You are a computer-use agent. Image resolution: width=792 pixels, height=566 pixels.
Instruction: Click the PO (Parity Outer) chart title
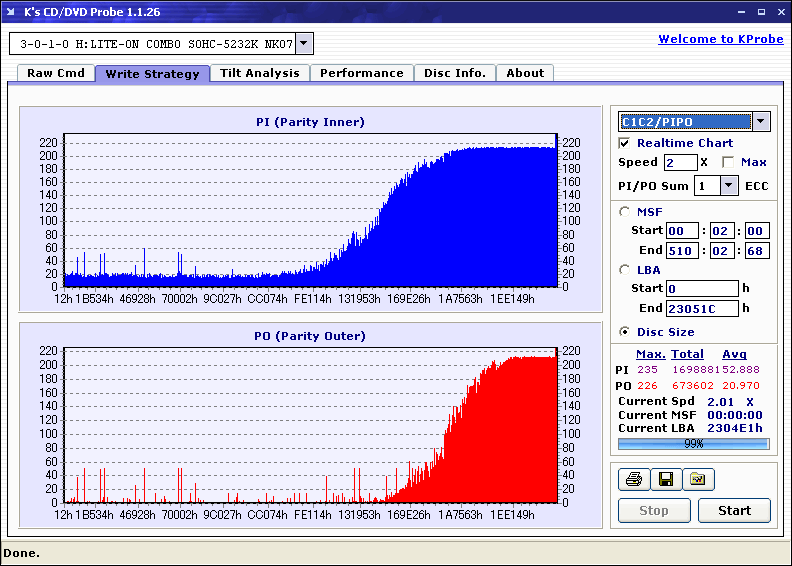pos(310,336)
